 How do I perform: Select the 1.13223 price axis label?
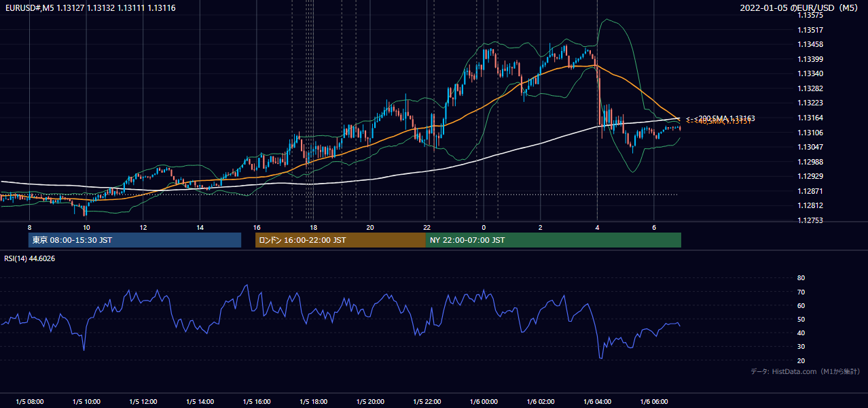coord(810,103)
